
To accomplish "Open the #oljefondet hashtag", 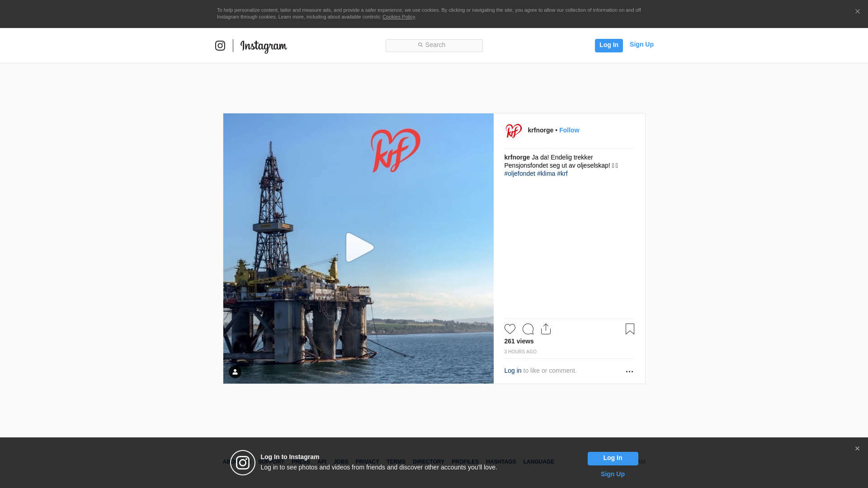I will coord(519,174).
